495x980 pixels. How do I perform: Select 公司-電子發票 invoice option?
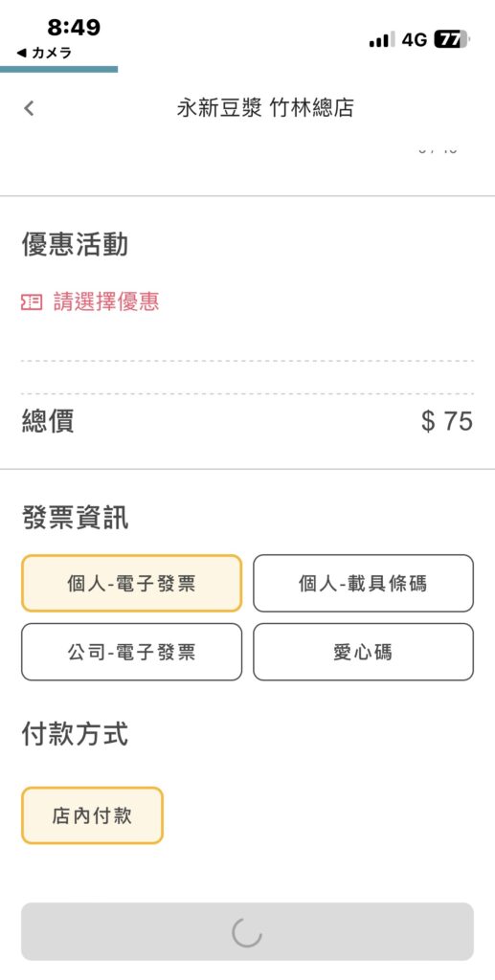131,652
